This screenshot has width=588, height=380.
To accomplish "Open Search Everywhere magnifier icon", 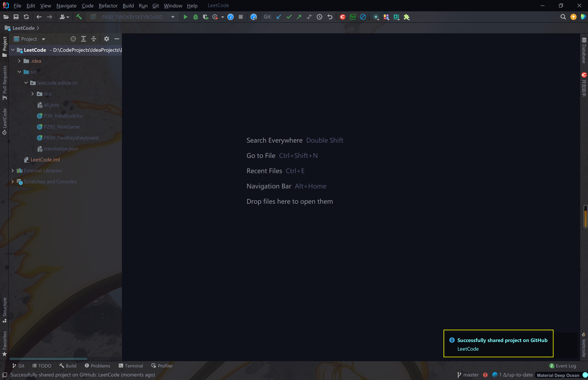I will [x=563, y=17].
